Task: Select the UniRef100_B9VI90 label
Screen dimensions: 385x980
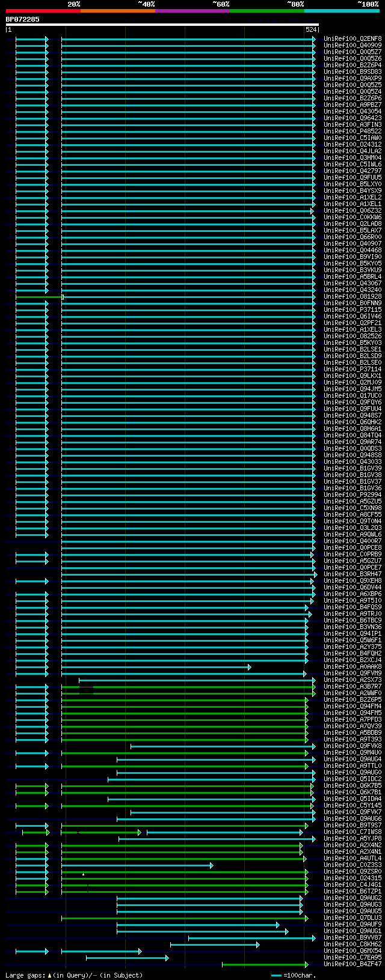Action: pos(353,257)
